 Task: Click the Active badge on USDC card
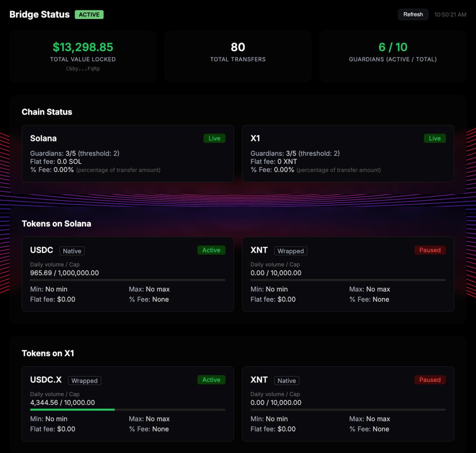pyautogui.click(x=211, y=250)
